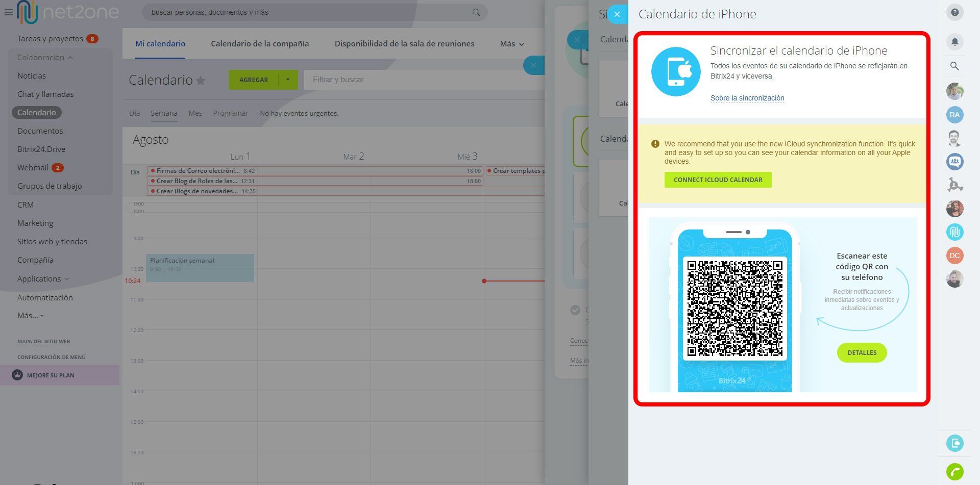Click the green phone call icon
The image size is (980, 485).
click(954, 472)
